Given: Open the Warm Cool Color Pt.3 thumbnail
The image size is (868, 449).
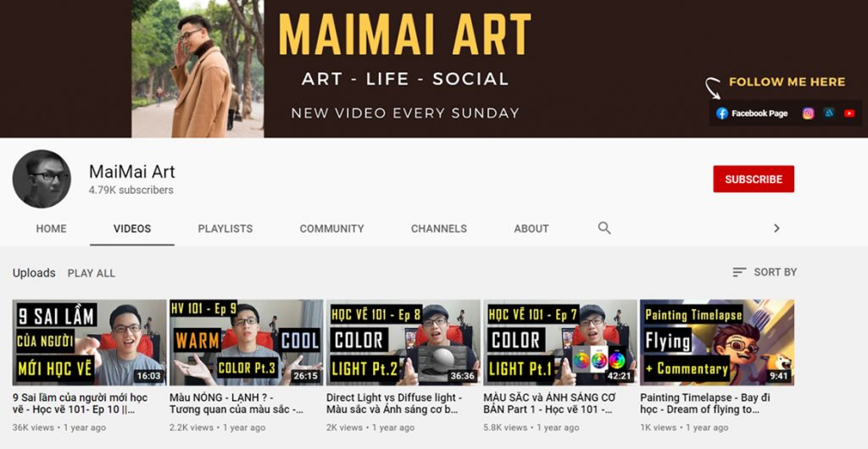Looking at the screenshot, I should (247, 342).
